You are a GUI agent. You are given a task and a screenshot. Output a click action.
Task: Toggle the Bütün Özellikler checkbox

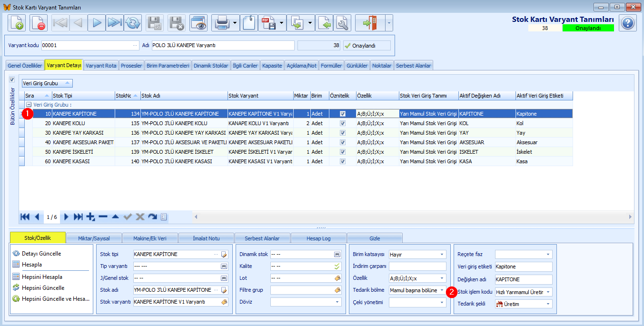[x=12, y=79]
